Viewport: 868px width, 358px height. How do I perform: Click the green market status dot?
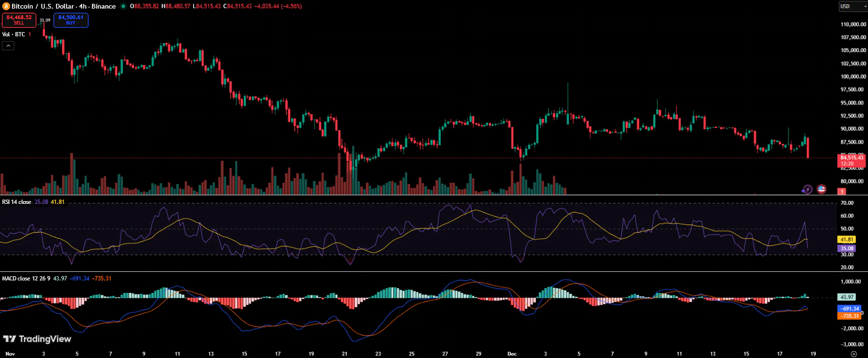[x=123, y=6]
